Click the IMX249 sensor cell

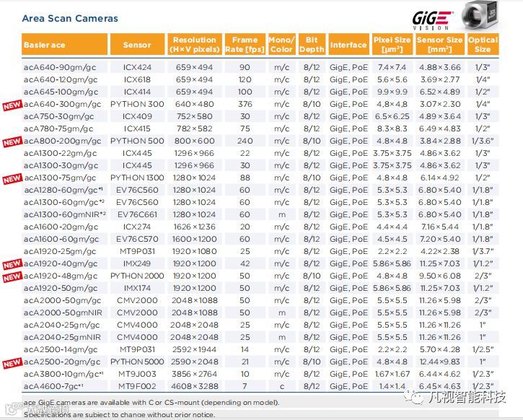[137, 264]
